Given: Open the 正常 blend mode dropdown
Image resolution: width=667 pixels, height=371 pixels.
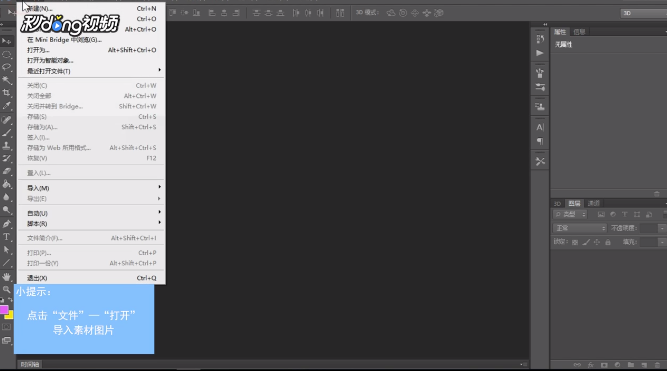Looking at the screenshot, I should pos(579,228).
